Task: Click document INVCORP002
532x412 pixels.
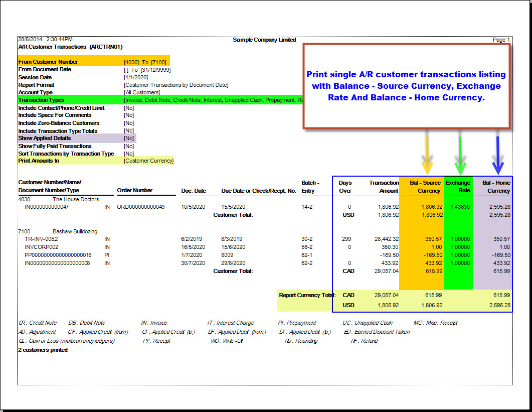Action: point(42,247)
